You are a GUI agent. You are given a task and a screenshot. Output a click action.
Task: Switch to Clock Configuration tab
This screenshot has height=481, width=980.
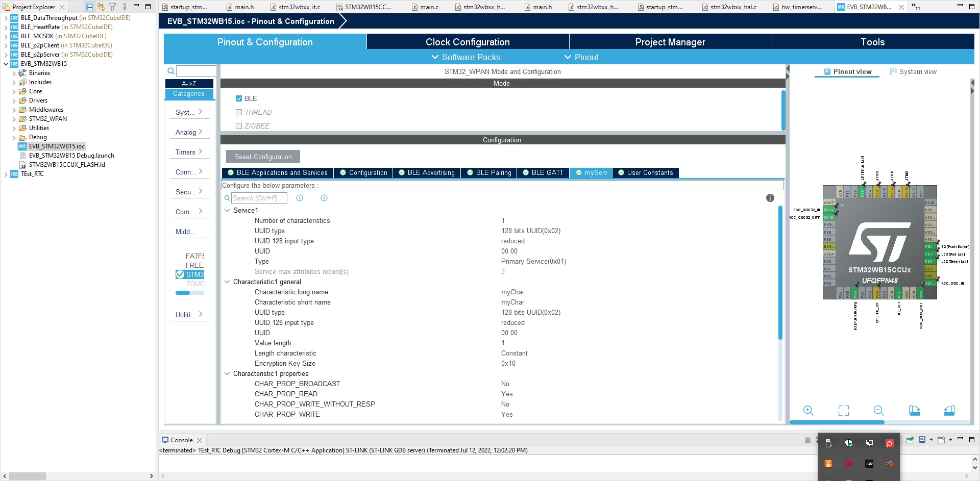(x=468, y=42)
